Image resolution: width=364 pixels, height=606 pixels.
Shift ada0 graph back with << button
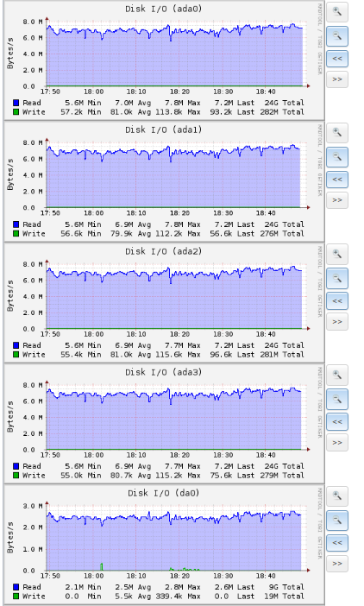[337, 59]
